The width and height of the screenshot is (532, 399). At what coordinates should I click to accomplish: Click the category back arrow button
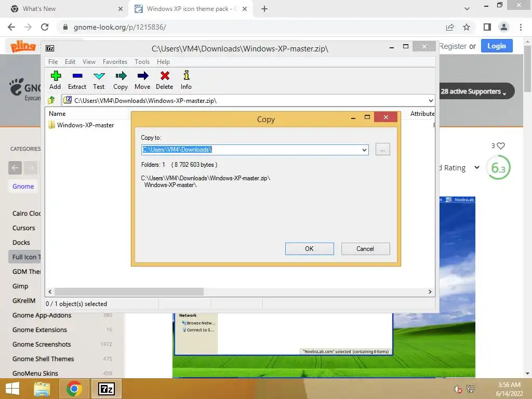click(x=15, y=168)
